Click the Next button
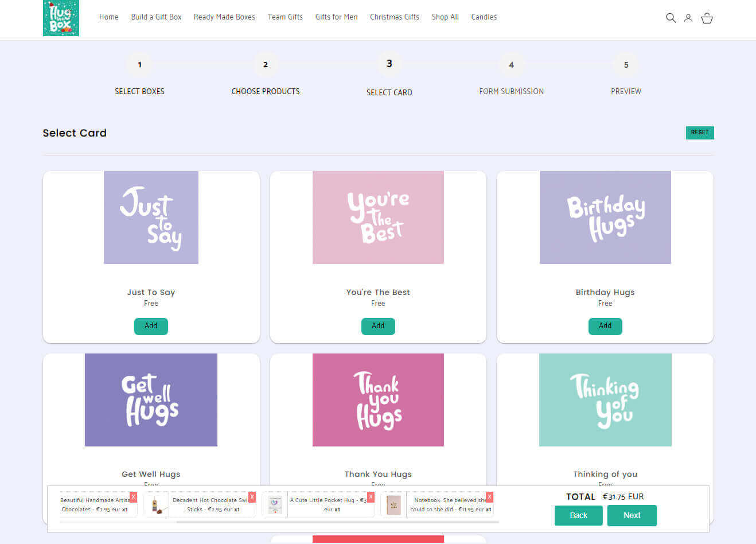The height and width of the screenshot is (544, 756). point(632,515)
